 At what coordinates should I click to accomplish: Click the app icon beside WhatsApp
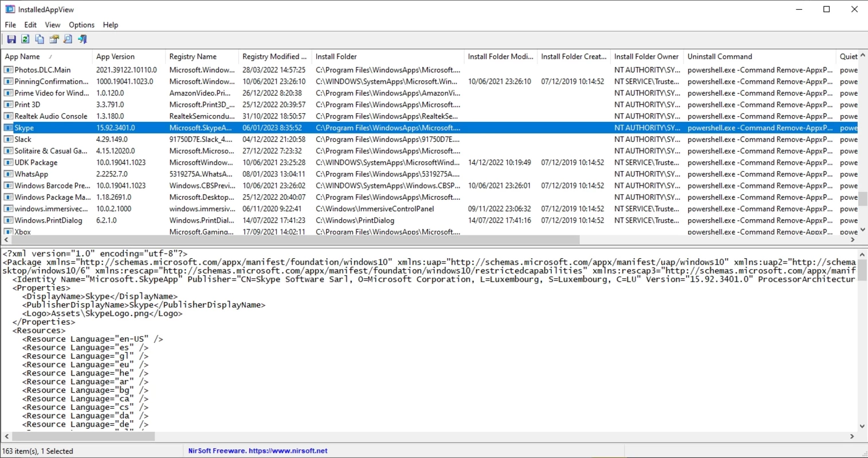pos(9,174)
